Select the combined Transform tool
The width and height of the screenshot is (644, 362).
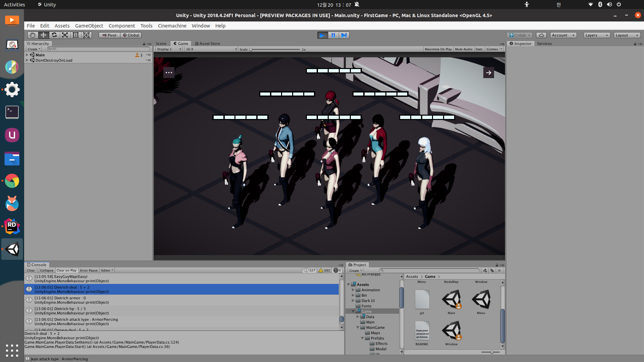click(x=87, y=35)
